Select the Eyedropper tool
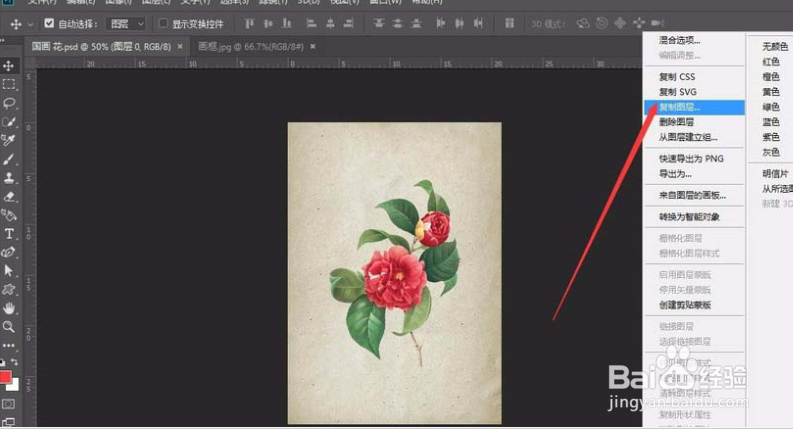This screenshot has height=430, width=793. 9,140
